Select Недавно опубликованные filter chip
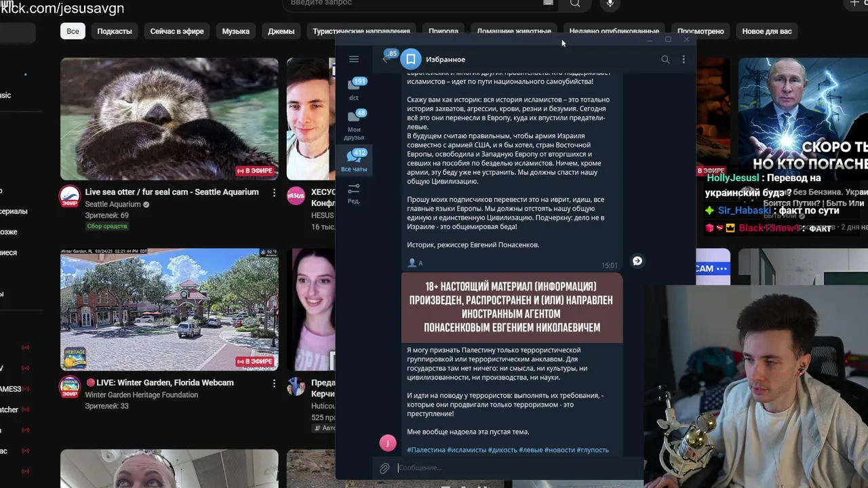868x488 pixels. pyautogui.click(x=614, y=31)
